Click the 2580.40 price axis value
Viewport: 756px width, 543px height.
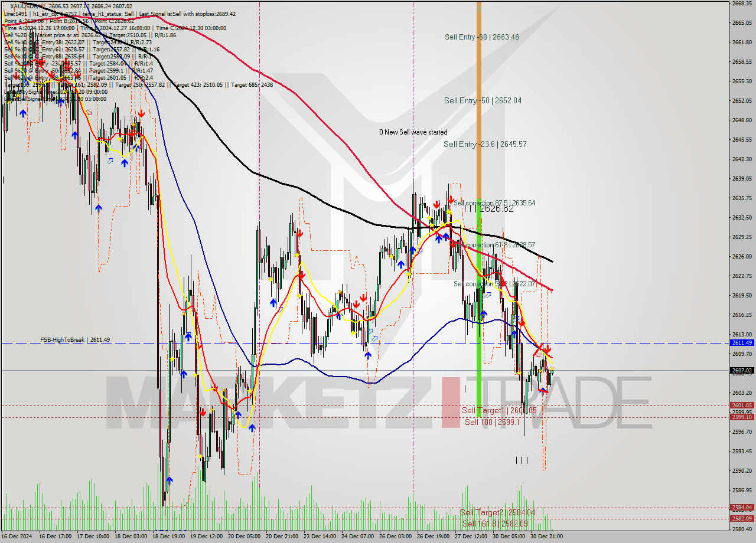(741, 529)
